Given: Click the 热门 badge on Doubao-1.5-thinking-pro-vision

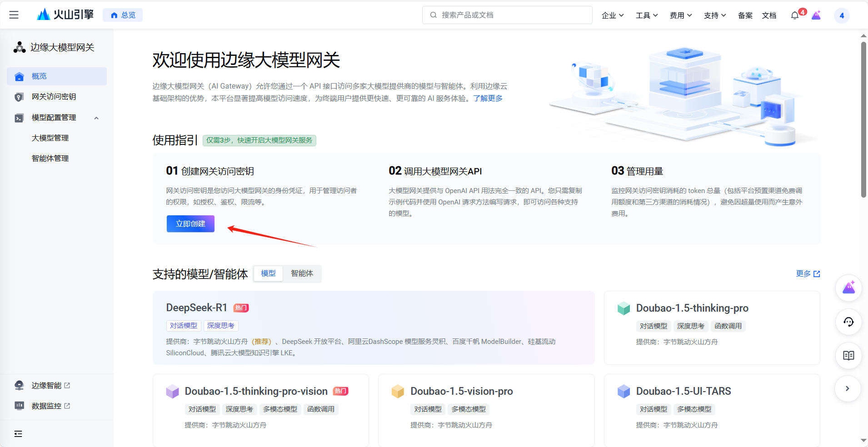Looking at the screenshot, I should (340, 391).
